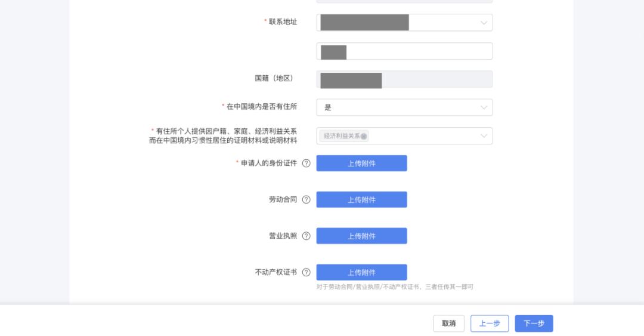The height and width of the screenshot is (336, 644).
Task: Upload attachment for 申请人的身份证件
Action: click(361, 164)
